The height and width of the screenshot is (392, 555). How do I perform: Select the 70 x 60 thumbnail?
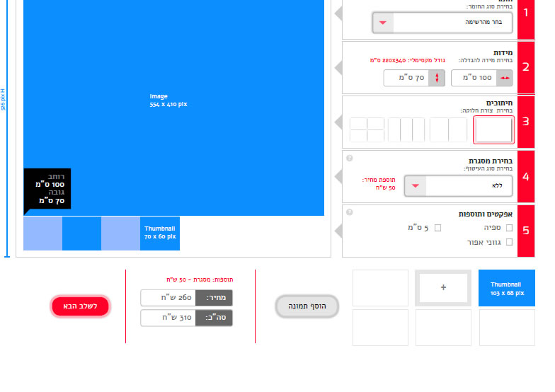coord(160,234)
